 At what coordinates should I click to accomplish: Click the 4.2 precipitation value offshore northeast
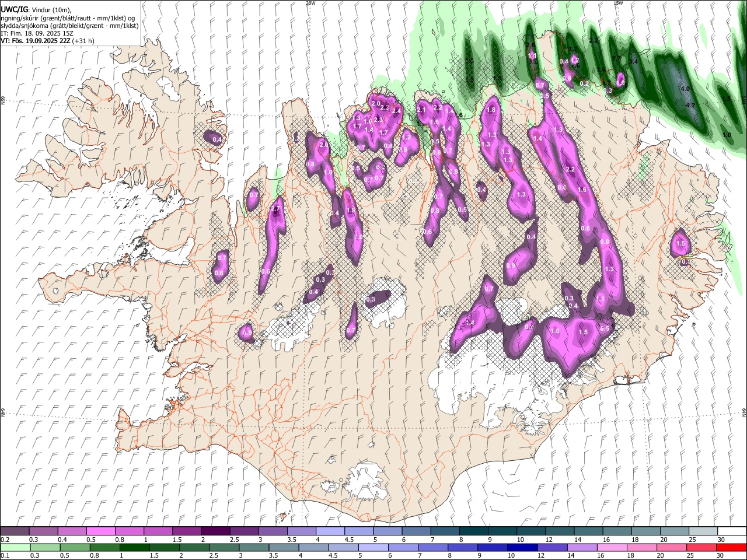tap(690, 105)
